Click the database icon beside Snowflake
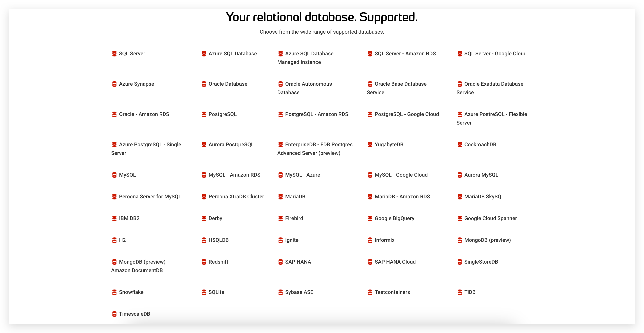 114,292
